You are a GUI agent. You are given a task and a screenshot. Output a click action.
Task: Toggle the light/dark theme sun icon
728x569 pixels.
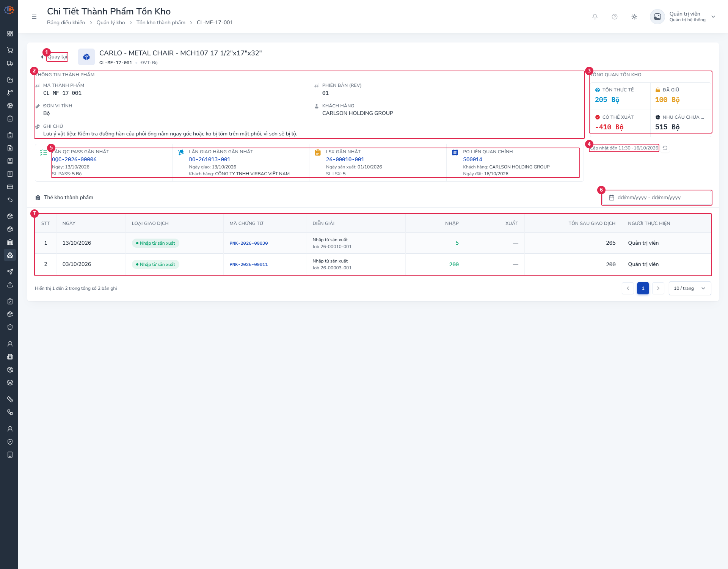pyautogui.click(x=634, y=17)
